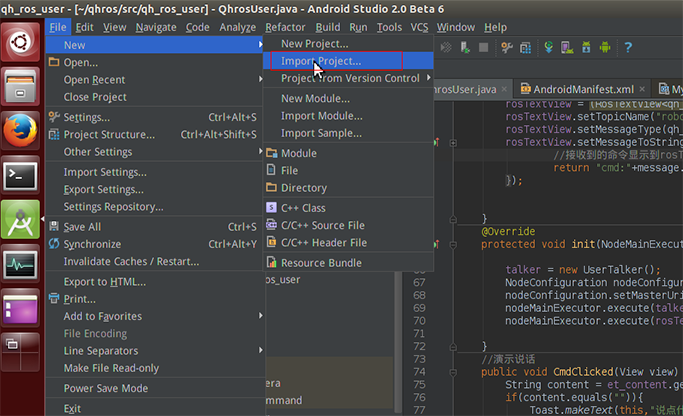Click Attach debugger to Android process icon
Viewport: 683px width, 416px height.
coord(465,47)
